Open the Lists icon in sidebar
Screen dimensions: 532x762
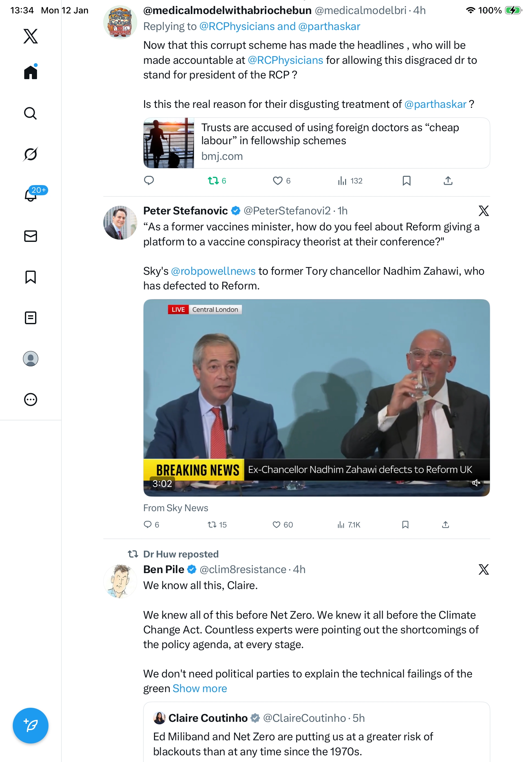tap(31, 317)
